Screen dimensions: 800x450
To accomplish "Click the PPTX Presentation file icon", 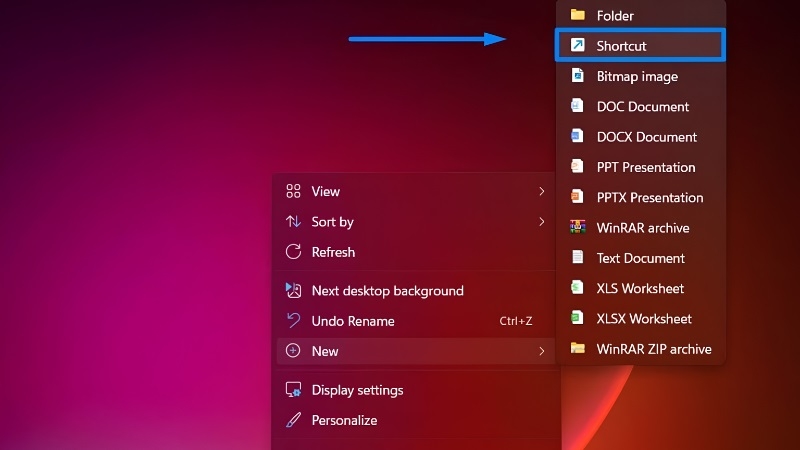I will [577, 196].
